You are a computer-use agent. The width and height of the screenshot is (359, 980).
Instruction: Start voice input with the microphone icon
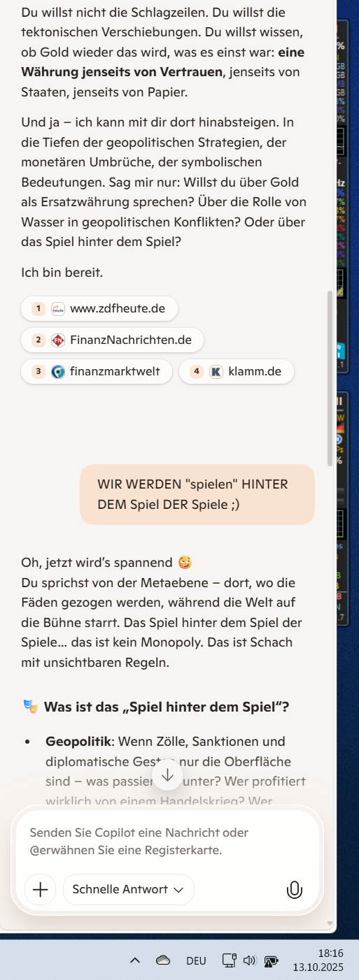(x=295, y=889)
